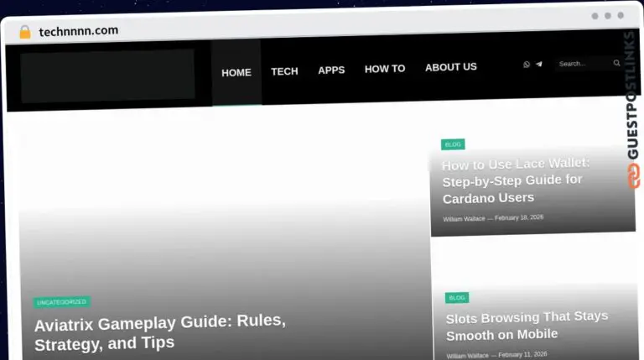Click the technnnn.com address bar URL
The height and width of the screenshot is (360, 644).
pyautogui.click(x=78, y=31)
